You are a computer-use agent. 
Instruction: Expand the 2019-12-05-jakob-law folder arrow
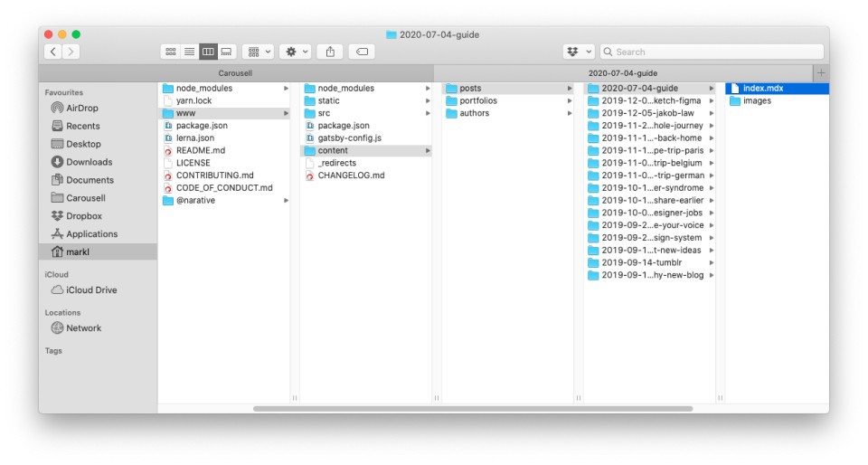tap(711, 113)
